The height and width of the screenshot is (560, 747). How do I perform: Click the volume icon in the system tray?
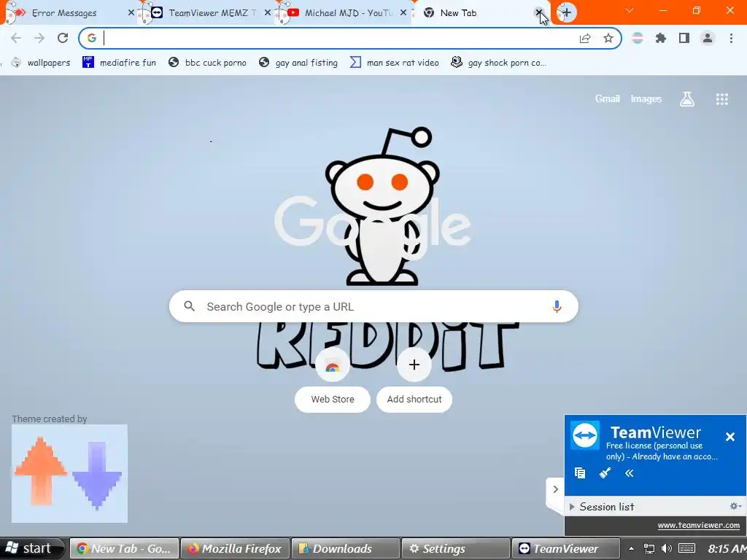coord(667,548)
